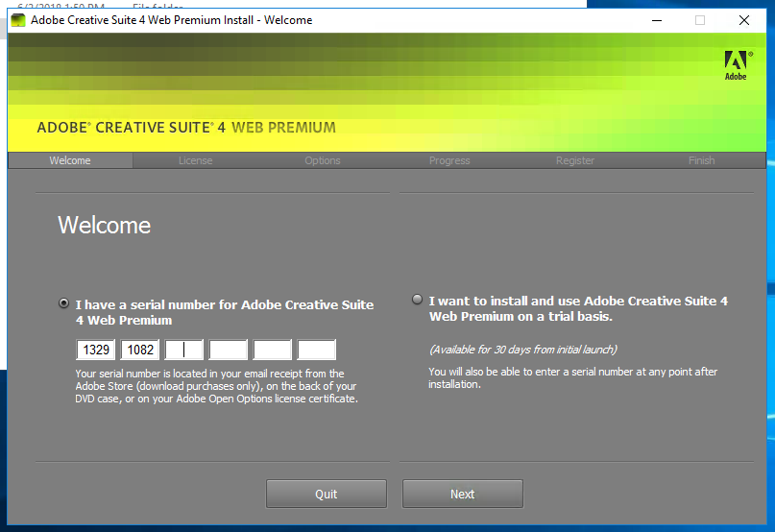Click '(Available for 30 days from initial launch)' text

tap(523, 350)
